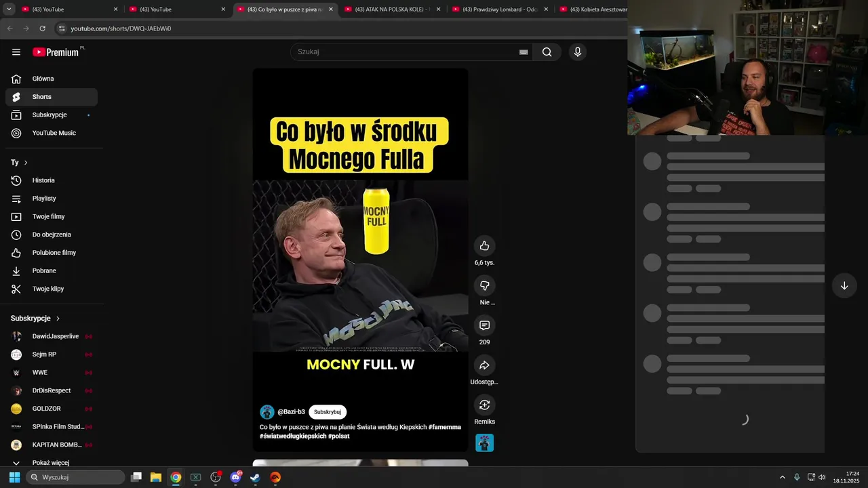Click the Shorts video player

coord(360,260)
